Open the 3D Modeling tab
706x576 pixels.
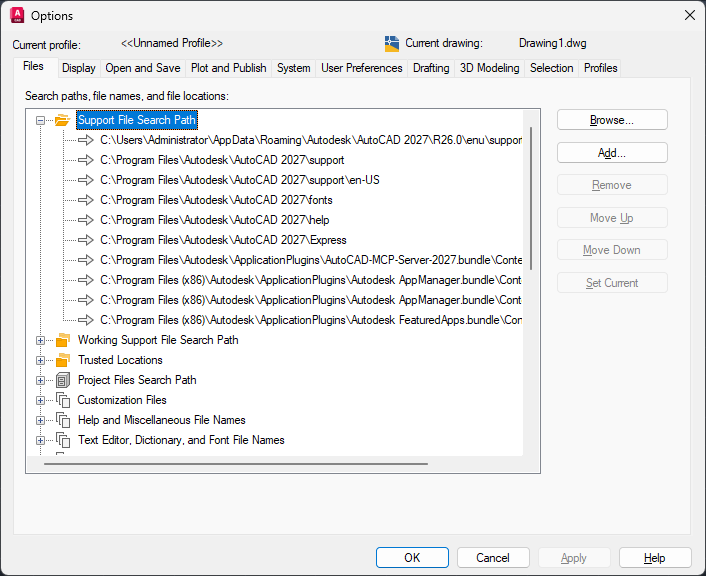click(x=489, y=68)
